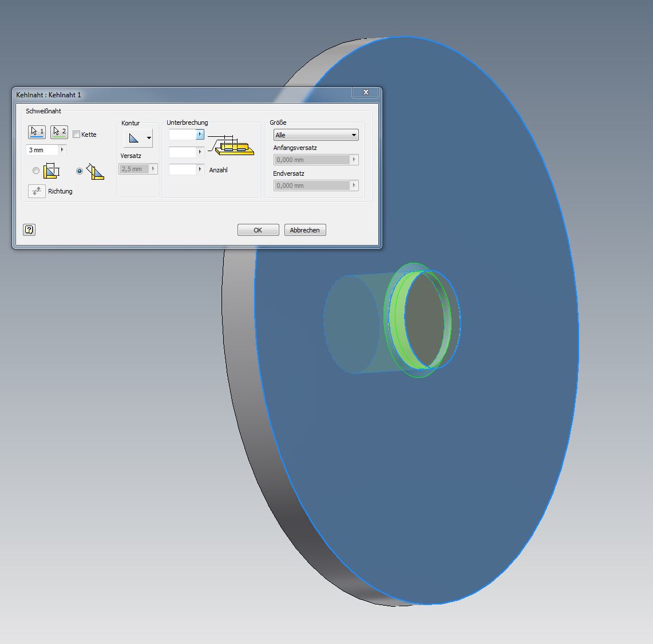
Task: Open the Versatz value arrow menu
Action: (153, 169)
